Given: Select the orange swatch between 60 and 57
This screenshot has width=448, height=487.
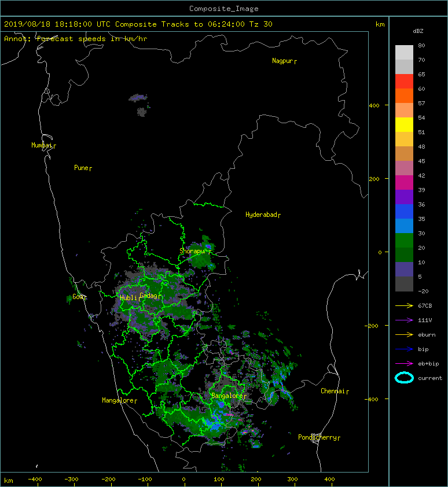Looking at the screenshot, I should pos(404,96).
